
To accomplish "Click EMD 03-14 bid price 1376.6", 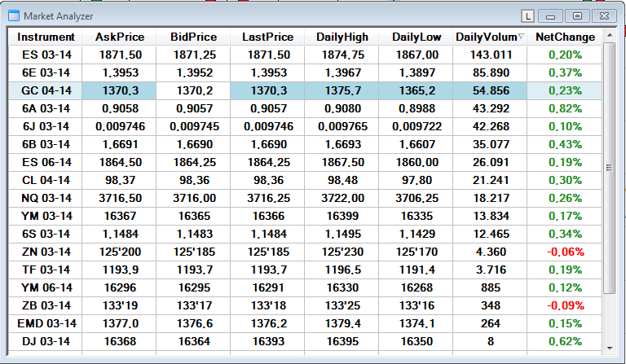I will click(195, 324).
